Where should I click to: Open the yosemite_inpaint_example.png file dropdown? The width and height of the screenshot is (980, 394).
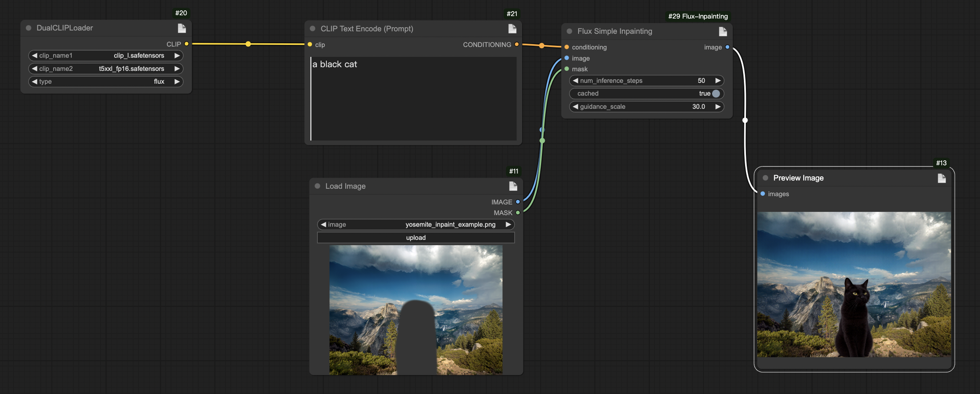416,225
